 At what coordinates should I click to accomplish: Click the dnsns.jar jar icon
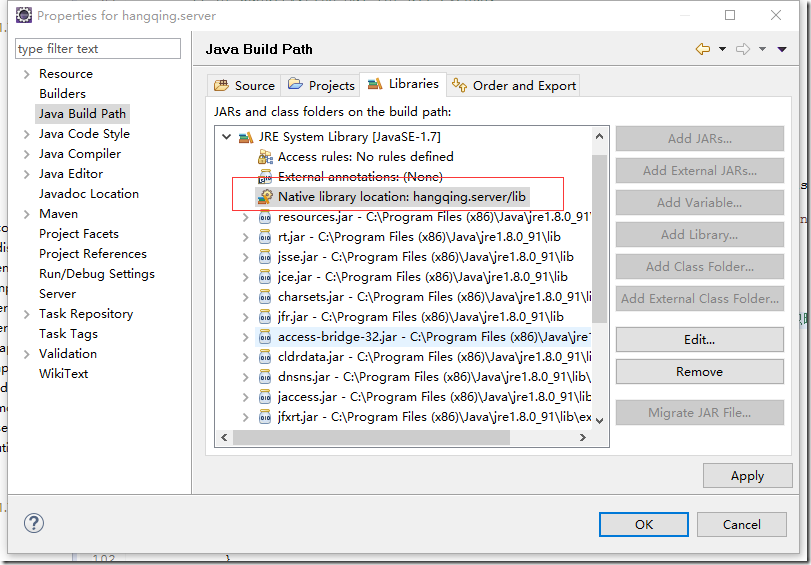coord(265,377)
